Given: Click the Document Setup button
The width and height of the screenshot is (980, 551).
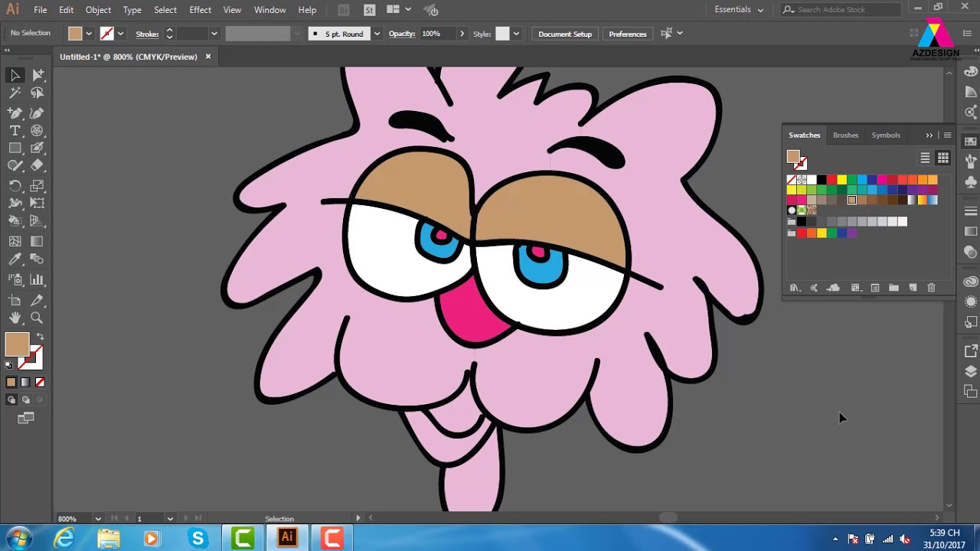Looking at the screenshot, I should [x=565, y=34].
